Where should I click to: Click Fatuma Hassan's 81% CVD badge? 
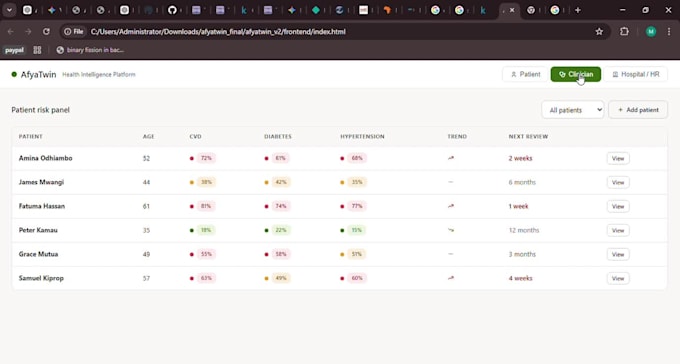(206, 207)
